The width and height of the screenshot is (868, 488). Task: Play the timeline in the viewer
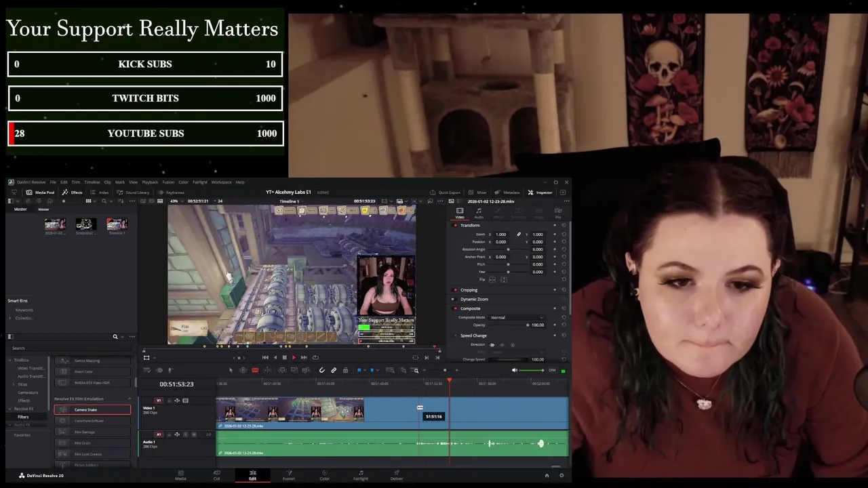click(x=294, y=357)
